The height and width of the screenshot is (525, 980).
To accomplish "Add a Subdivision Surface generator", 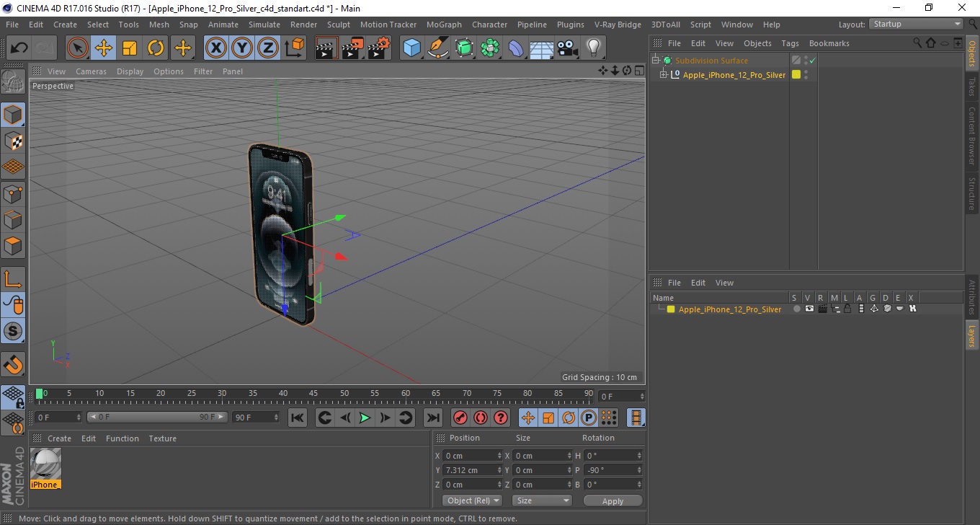I will tap(464, 48).
